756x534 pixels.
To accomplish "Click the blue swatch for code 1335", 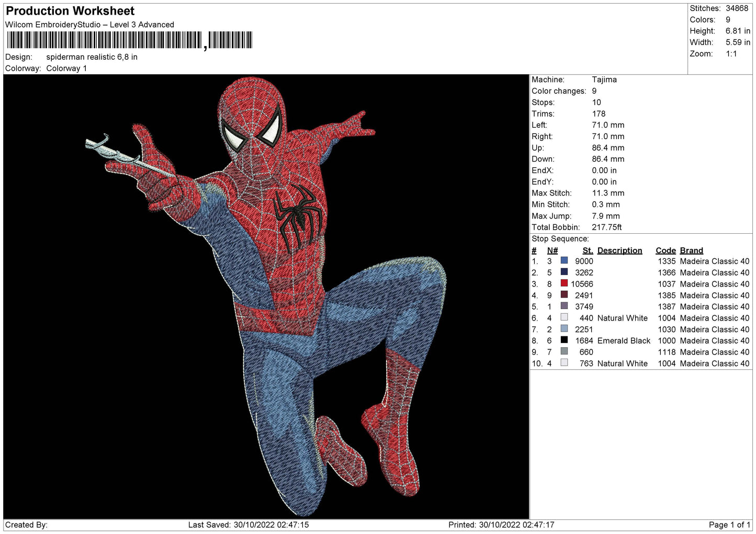I will coord(564,260).
